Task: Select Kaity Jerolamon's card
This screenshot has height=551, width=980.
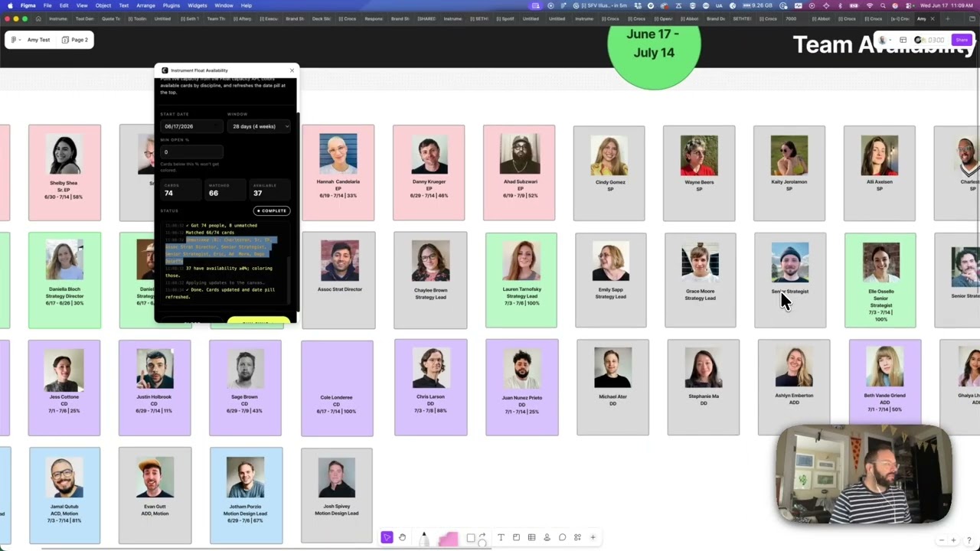Action: pyautogui.click(x=789, y=174)
